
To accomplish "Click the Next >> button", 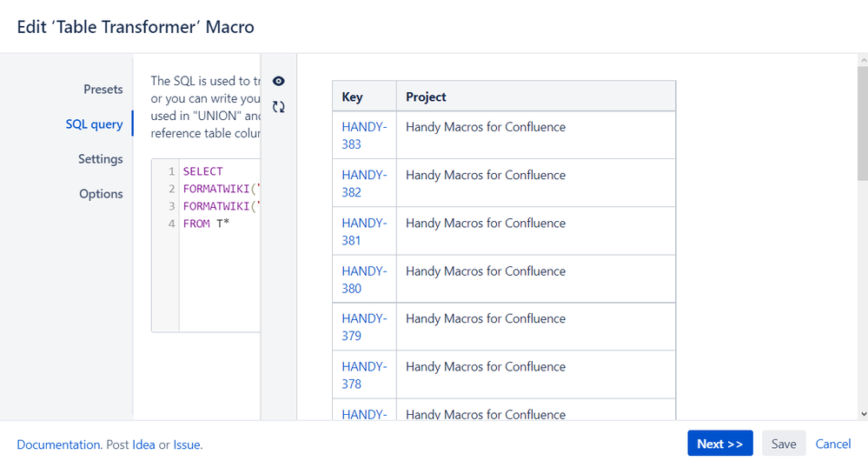I will (719, 444).
